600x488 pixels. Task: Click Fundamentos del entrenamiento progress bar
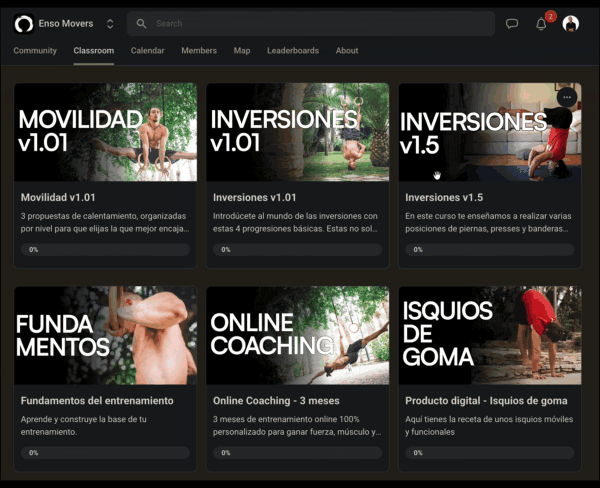click(105, 453)
